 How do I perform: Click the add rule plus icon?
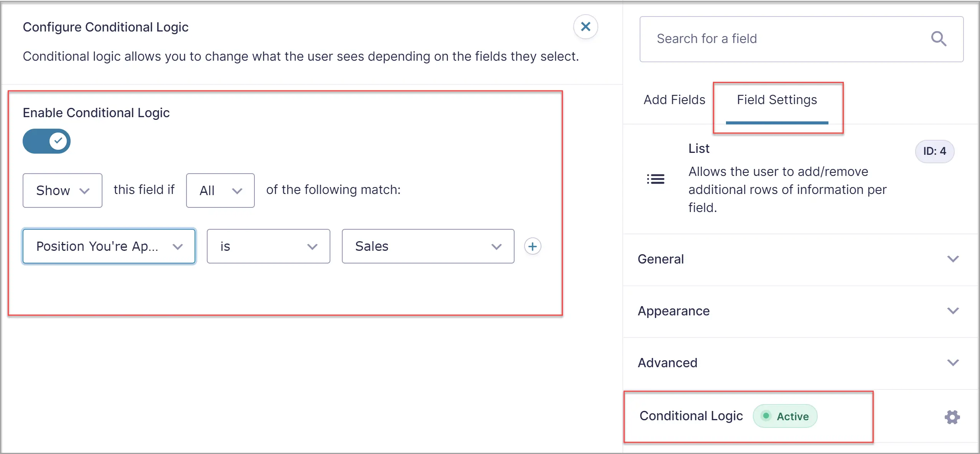tap(533, 246)
